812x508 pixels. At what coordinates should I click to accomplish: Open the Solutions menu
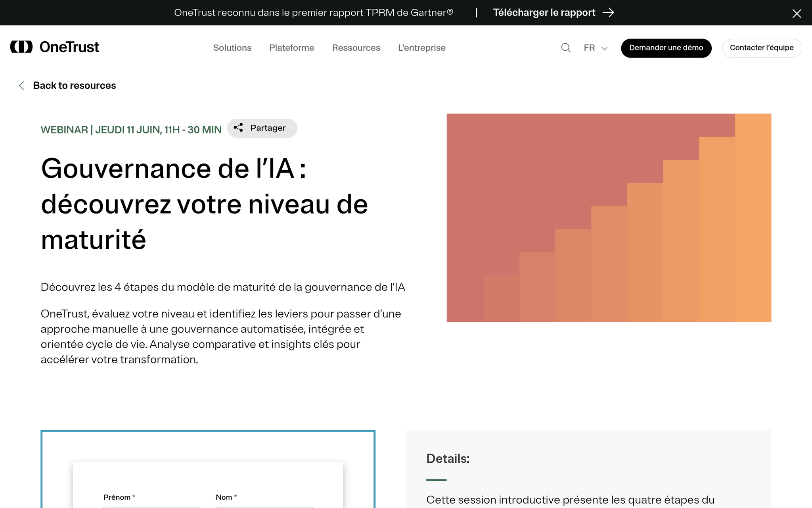(232, 48)
